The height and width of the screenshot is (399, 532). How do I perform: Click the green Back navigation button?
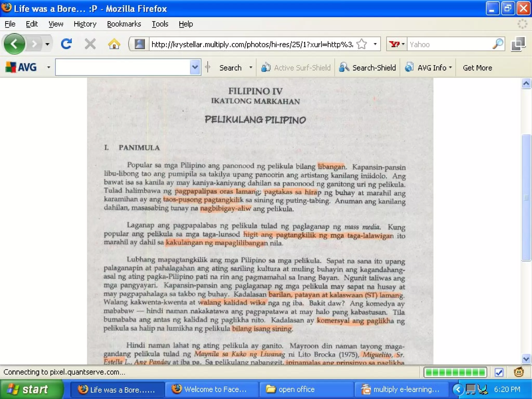[x=15, y=44]
